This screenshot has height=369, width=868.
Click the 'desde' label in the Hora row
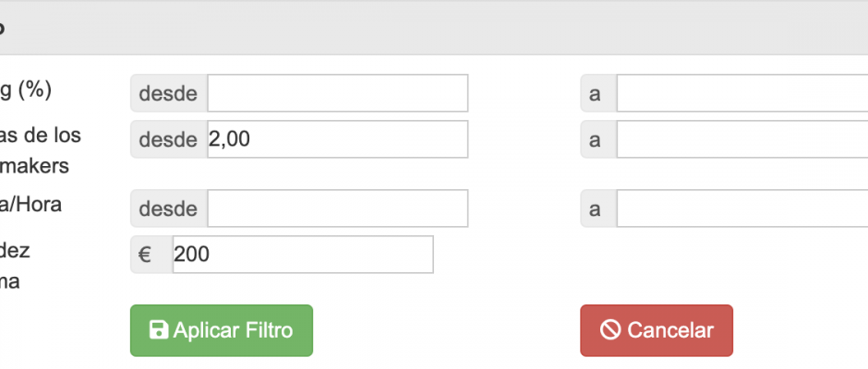pyautogui.click(x=169, y=208)
